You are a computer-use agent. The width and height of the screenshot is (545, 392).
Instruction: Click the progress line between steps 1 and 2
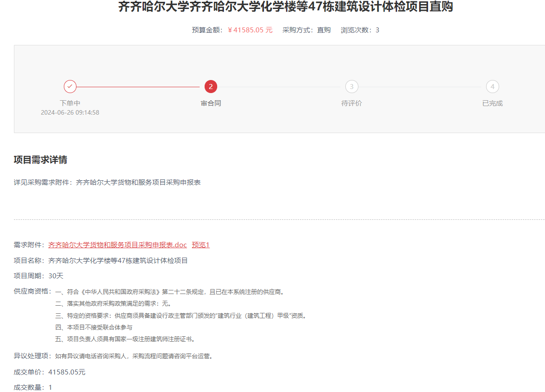[138, 87]
